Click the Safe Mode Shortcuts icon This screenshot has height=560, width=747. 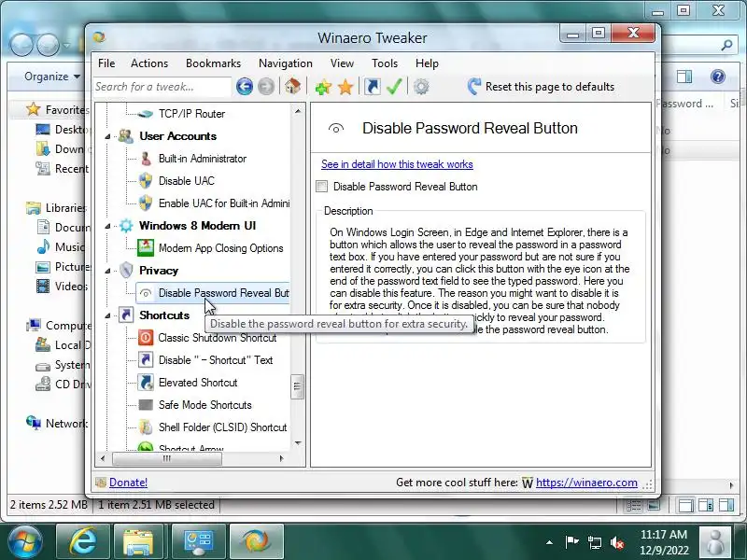tap(146, 405)
